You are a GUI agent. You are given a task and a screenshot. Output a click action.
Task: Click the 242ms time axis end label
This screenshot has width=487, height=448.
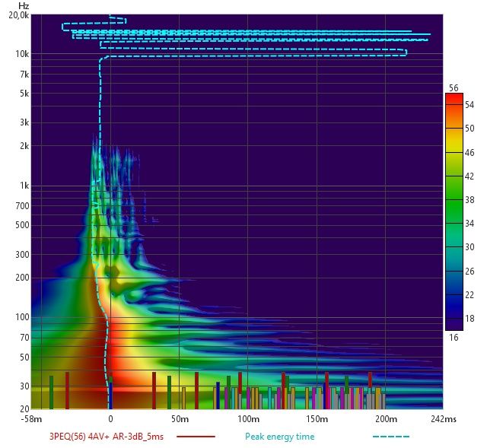pos(444,419)
